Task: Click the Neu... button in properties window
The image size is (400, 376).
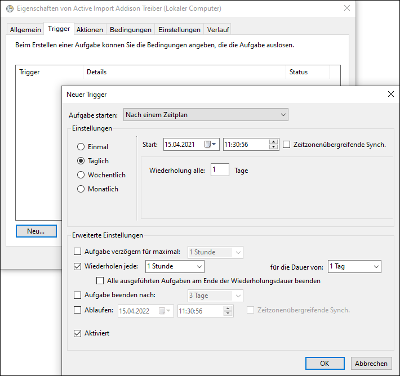Action: click(x=36, y=231)
